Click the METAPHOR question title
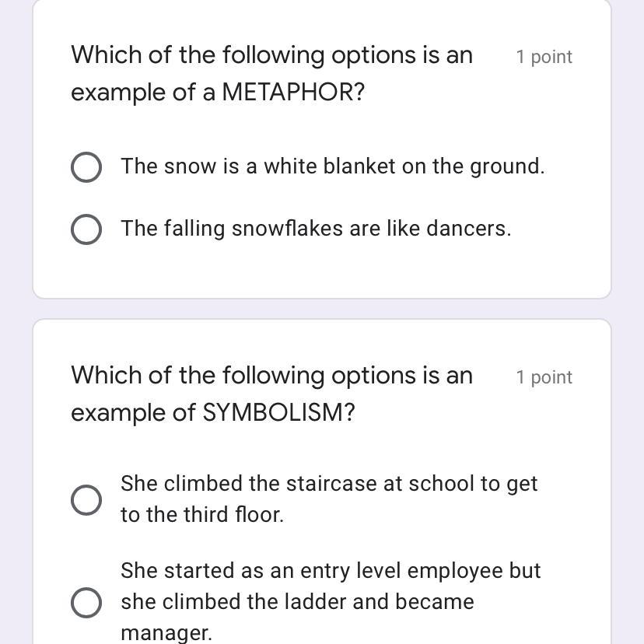The height and width of the screenshot is (644, 644). click(272, 73)
